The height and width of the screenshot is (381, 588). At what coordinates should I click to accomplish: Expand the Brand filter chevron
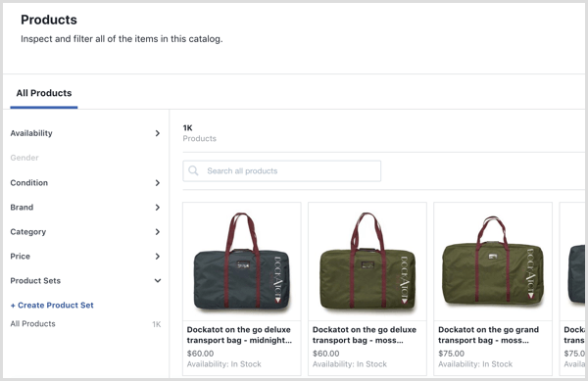158,208
